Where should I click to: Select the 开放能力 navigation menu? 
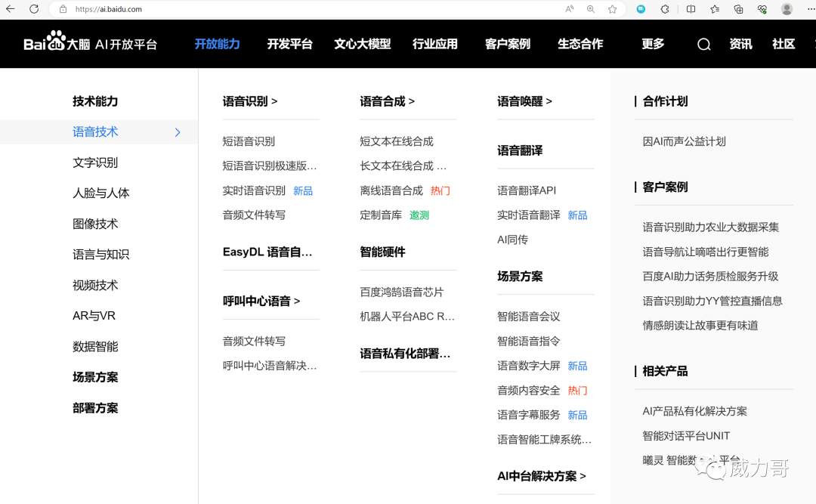click(217, 45)
